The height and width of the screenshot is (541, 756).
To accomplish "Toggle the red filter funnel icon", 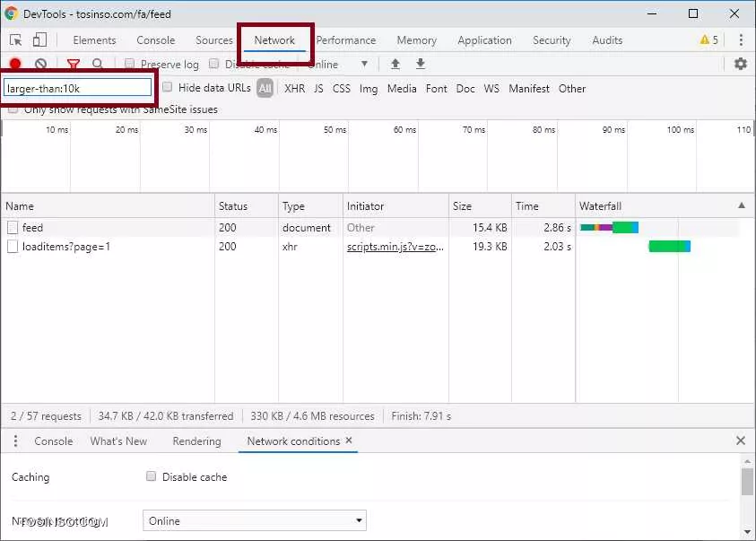I will click(74, 65).
